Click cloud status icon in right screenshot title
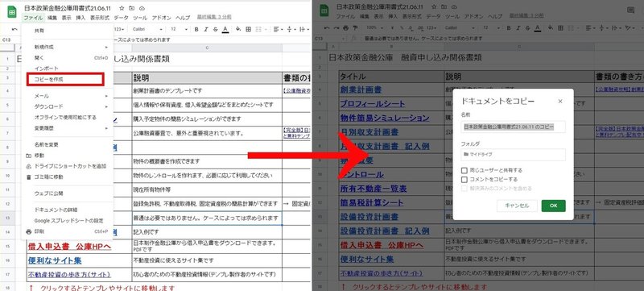644x291 pixels. (454, 7)
